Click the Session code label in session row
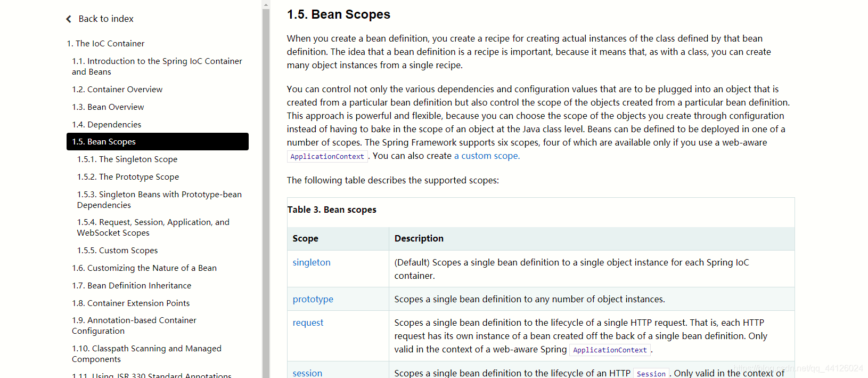 pyautogui.click(x=651, y=374)
